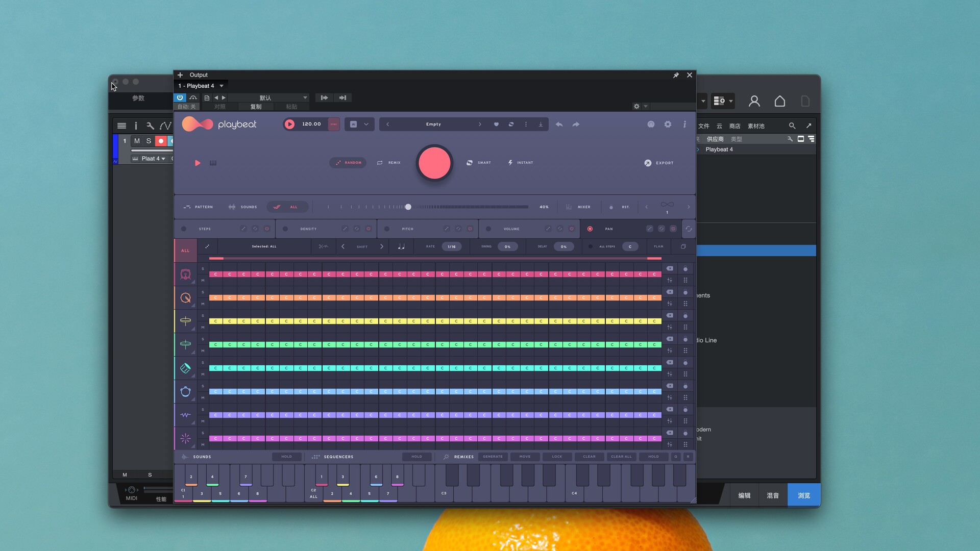Toggle the plugin bypass power button
980x551 pixels.
(x=180, y=97)
